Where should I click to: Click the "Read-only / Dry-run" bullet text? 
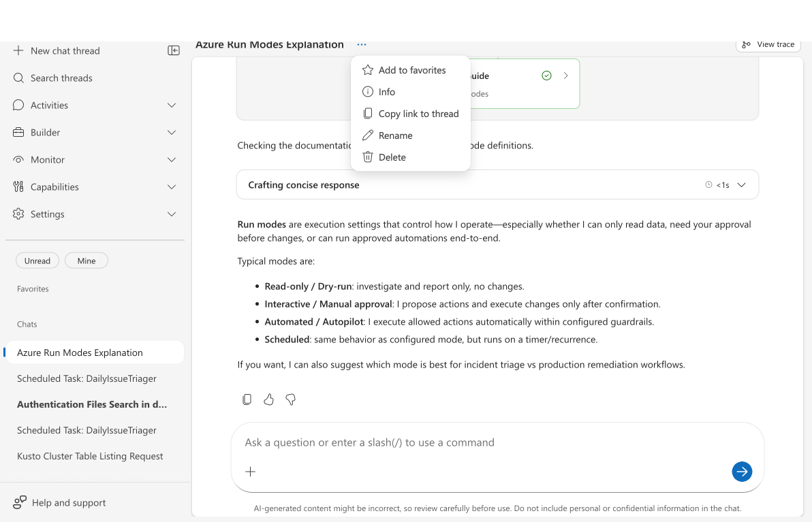coord(308,286)
